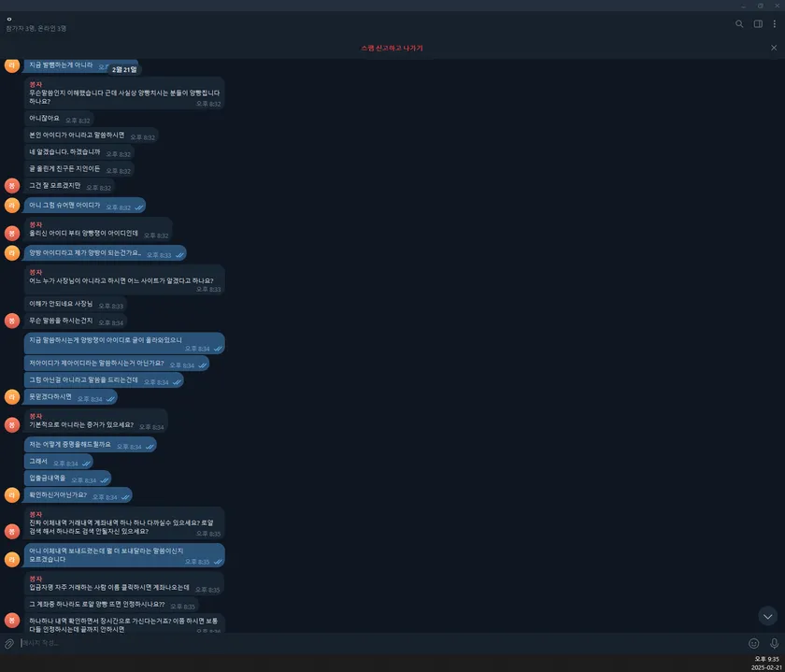Click the red avatar beside '무슨 말씀을 하시는건지'

pyautogui.click(x=12, y=321)
